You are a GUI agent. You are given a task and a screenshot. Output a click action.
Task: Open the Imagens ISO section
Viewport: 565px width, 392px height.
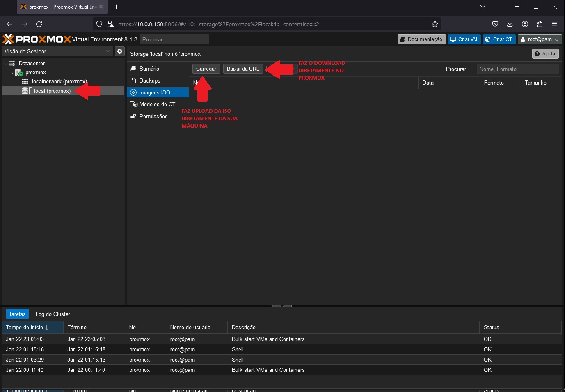(x=158, y=92)
